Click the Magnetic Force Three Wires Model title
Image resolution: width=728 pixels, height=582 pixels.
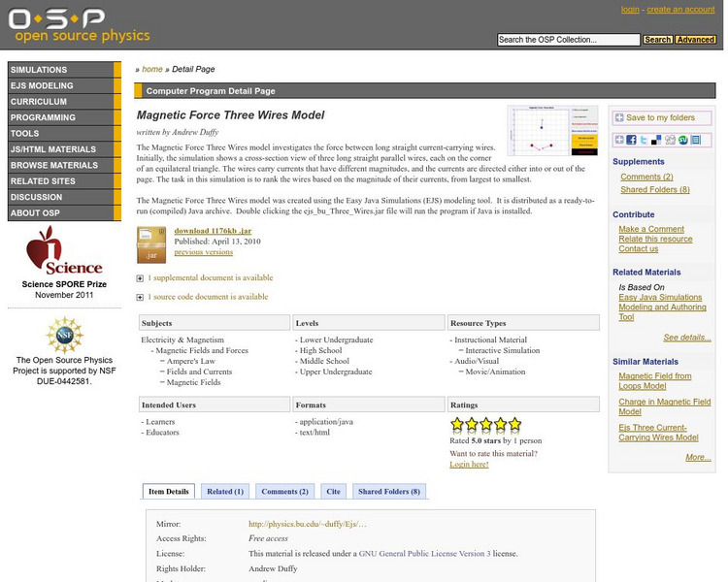click(230, 115)
